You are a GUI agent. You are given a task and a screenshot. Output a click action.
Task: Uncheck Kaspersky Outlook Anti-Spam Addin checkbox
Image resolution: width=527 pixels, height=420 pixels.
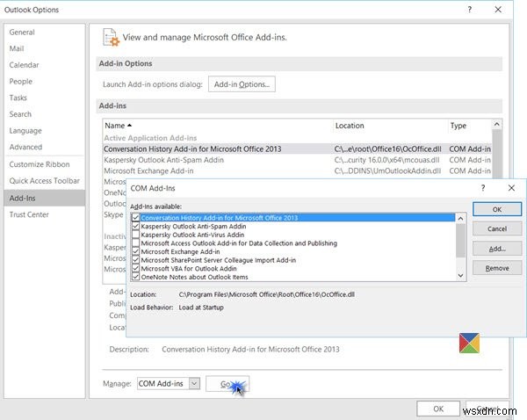[135, 227]
